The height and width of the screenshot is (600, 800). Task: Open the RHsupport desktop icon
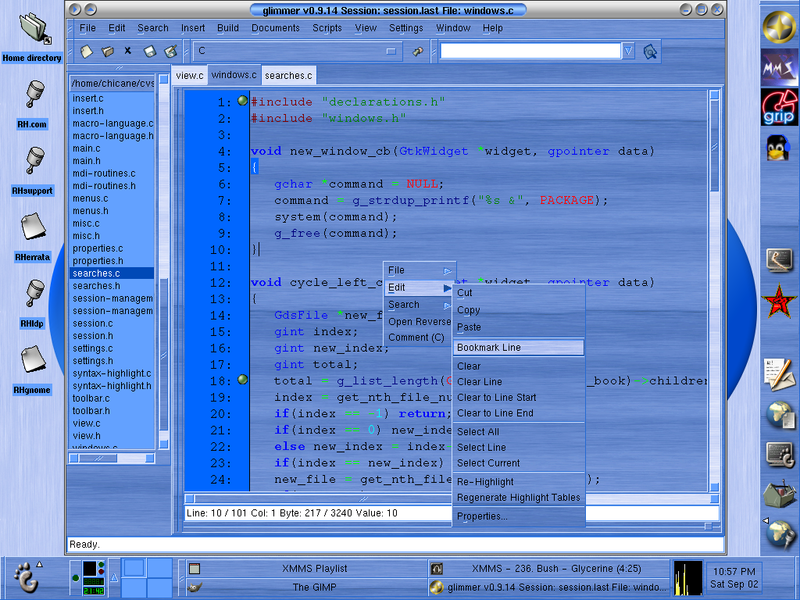[32, 171]
